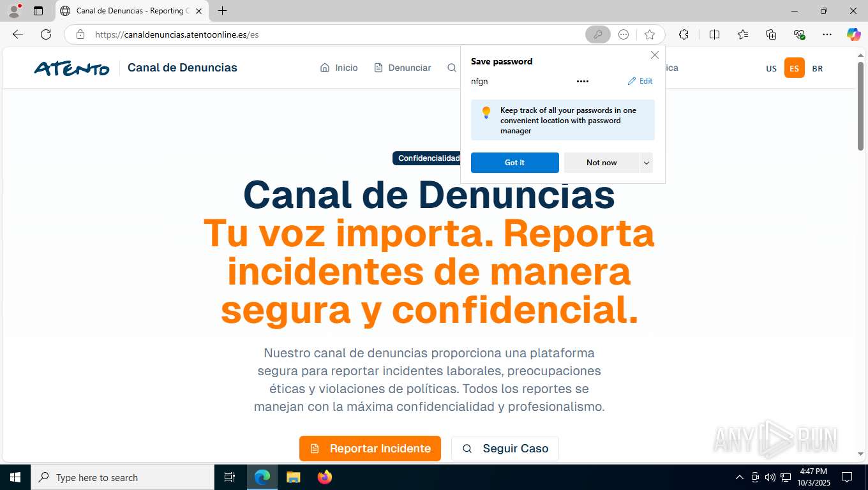
Task: Click Reportar Incidente button
Action: (x=370, y=449)
